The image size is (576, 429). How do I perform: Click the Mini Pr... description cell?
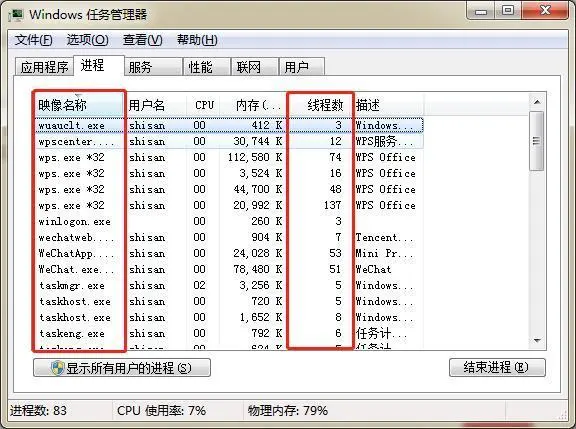click(x=384, y=253)
